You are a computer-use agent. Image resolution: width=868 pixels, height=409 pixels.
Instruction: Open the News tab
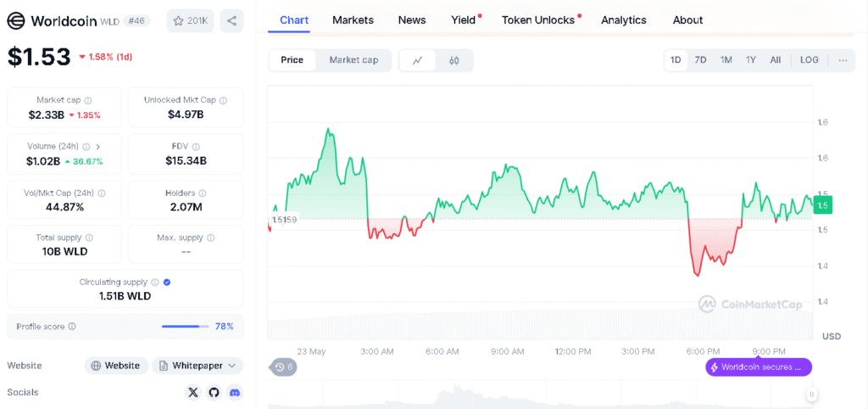pyautogui.click(x=412, y=20)
